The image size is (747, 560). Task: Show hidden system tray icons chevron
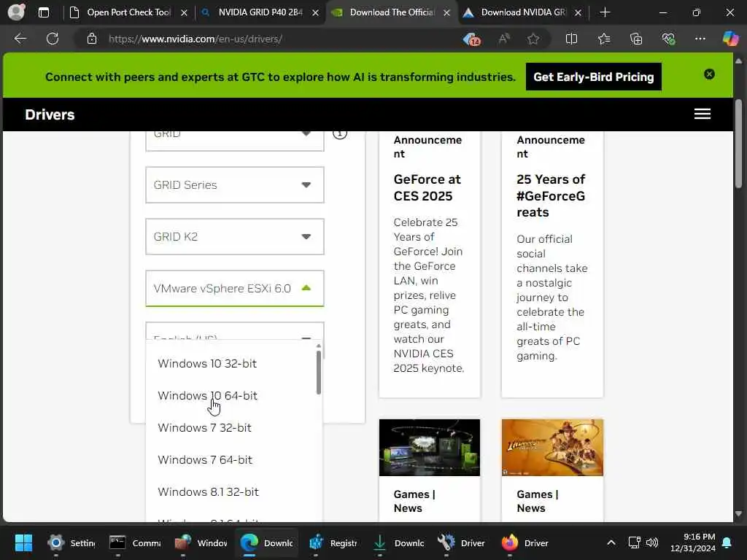coord(611,542)
